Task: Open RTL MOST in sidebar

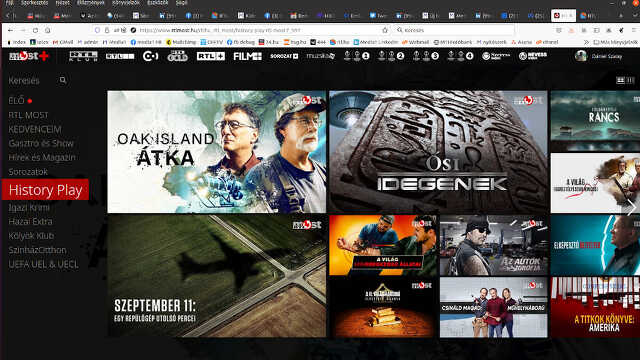Action: 29,115
